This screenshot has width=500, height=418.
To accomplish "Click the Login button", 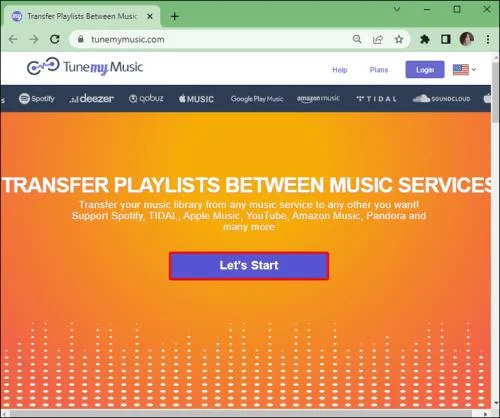I will [x=425, y=69].
